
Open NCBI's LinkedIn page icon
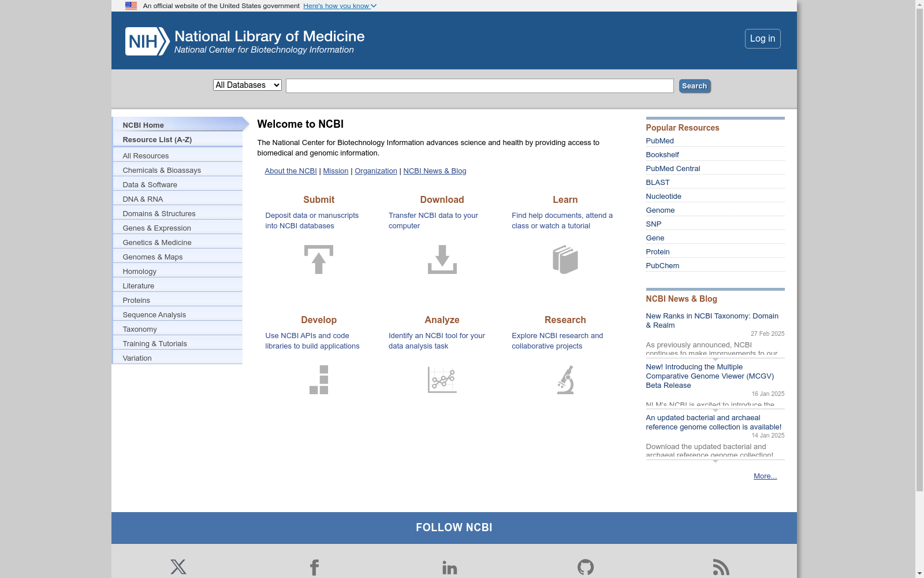450,568
